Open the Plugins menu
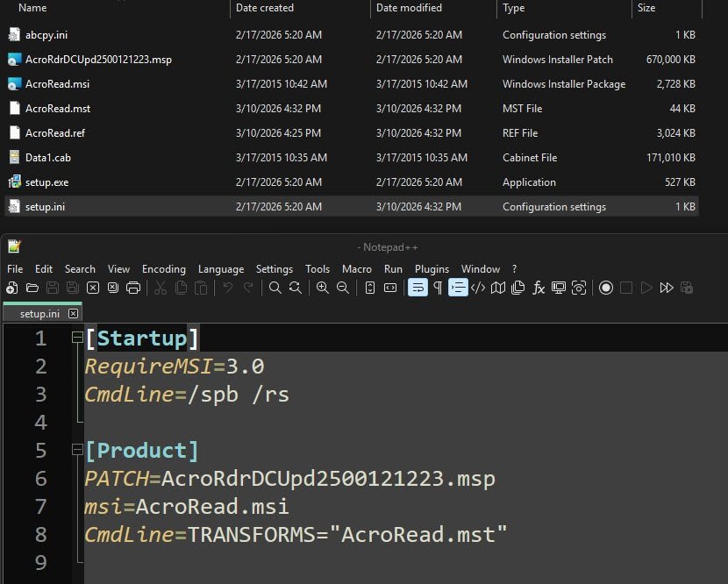 (x=432, y=269)
